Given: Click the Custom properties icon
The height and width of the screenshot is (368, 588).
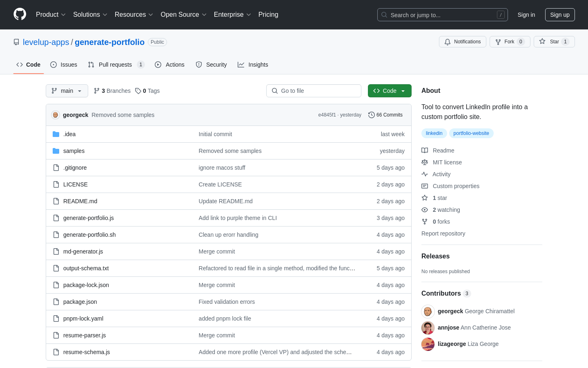Looking at the screenshot, I should tap(425, 186).
